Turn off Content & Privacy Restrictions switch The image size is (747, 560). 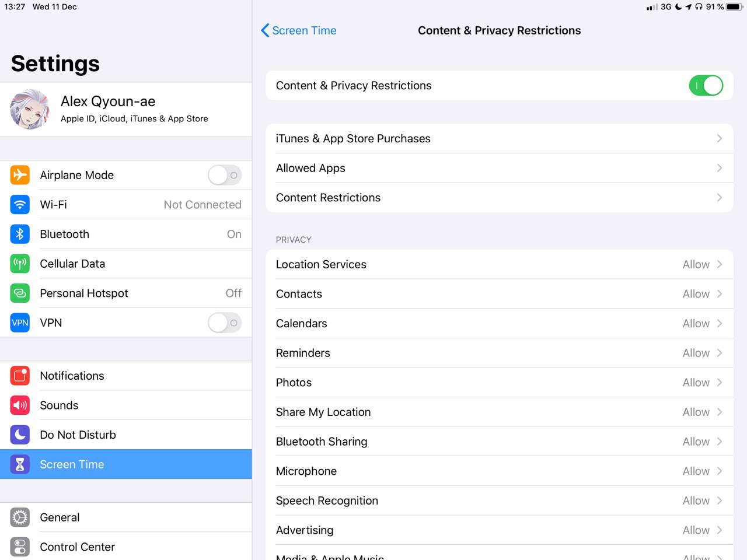click(706, 85)
